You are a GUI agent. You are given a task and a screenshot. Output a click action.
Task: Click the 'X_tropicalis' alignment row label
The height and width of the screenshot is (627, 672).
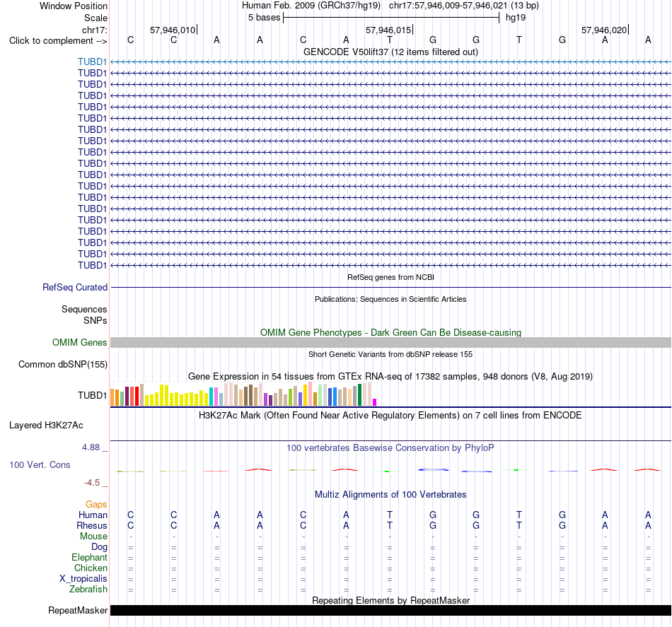tap(83, 579)
